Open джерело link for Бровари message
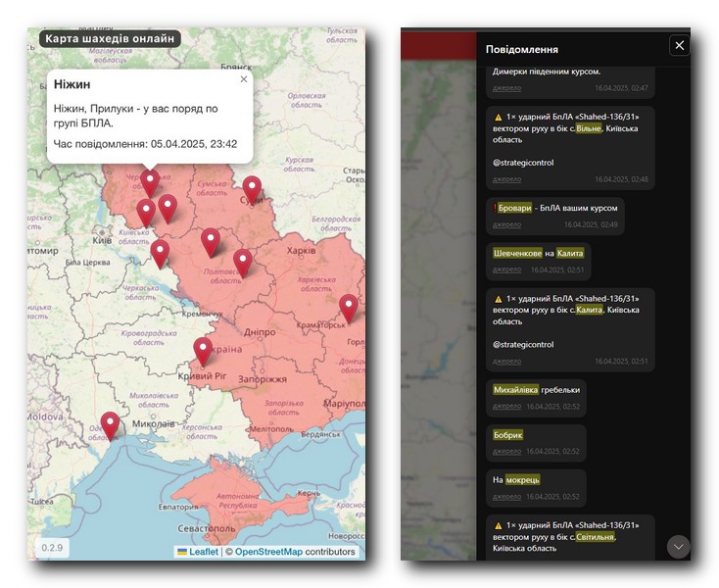 pos(506,224)
